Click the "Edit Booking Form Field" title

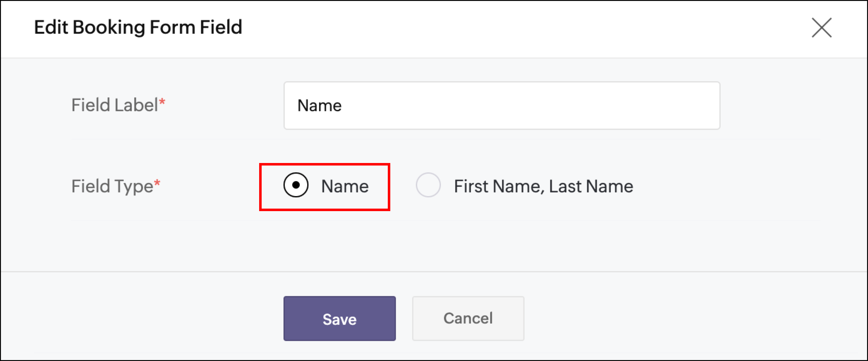click(x=138, y=27)
